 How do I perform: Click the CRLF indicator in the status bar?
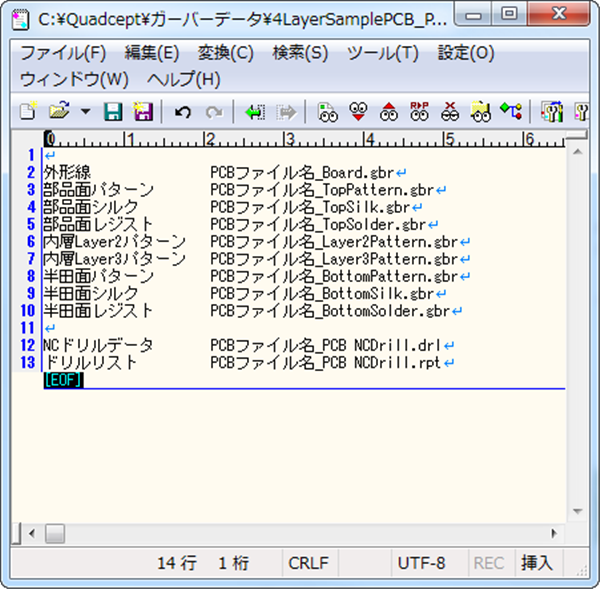pyautogui.click(x=308, y=563)
